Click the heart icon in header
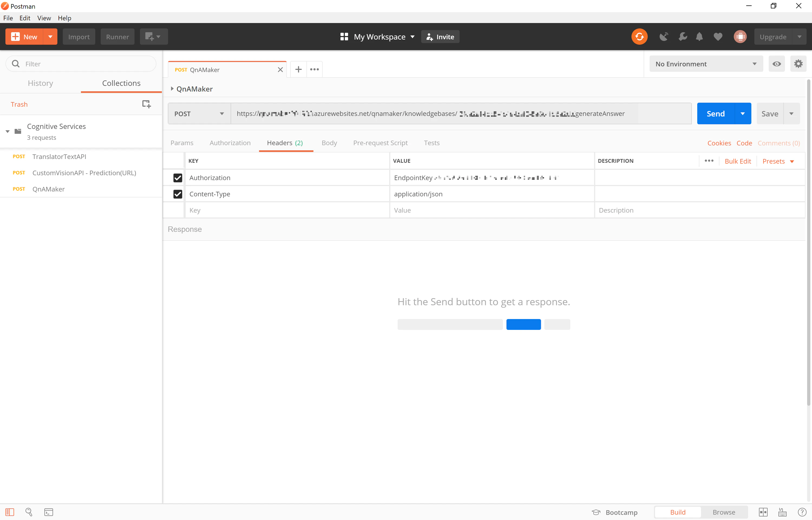The height and width of the screenshot is (520, 812). 718,37
